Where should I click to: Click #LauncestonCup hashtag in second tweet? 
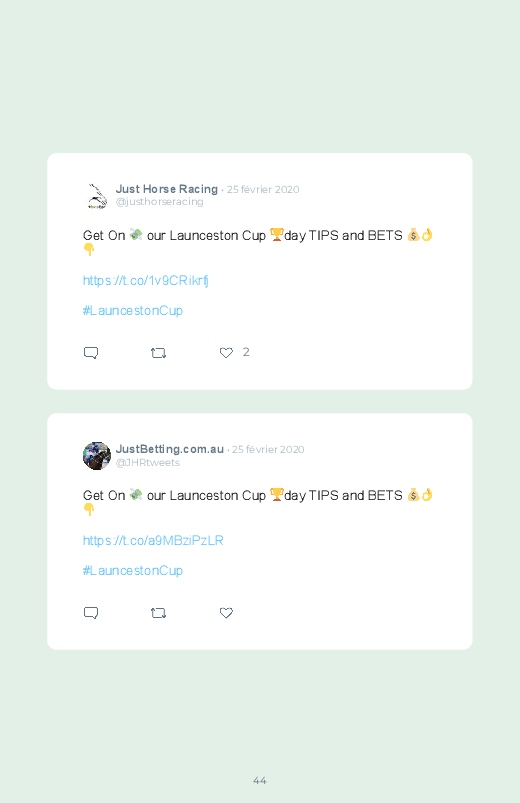133,570
